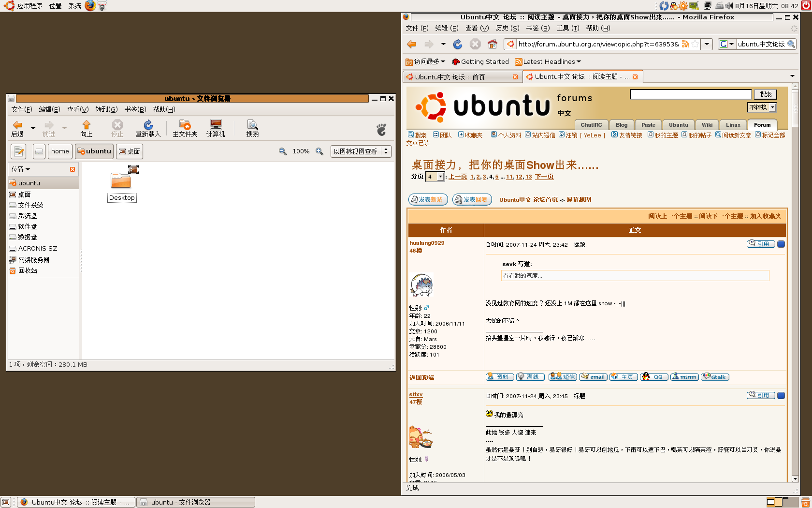Click the power button icon in top panel
This screenshot has width=812, height=508.
pyautogui.click(x=806, y=6)
